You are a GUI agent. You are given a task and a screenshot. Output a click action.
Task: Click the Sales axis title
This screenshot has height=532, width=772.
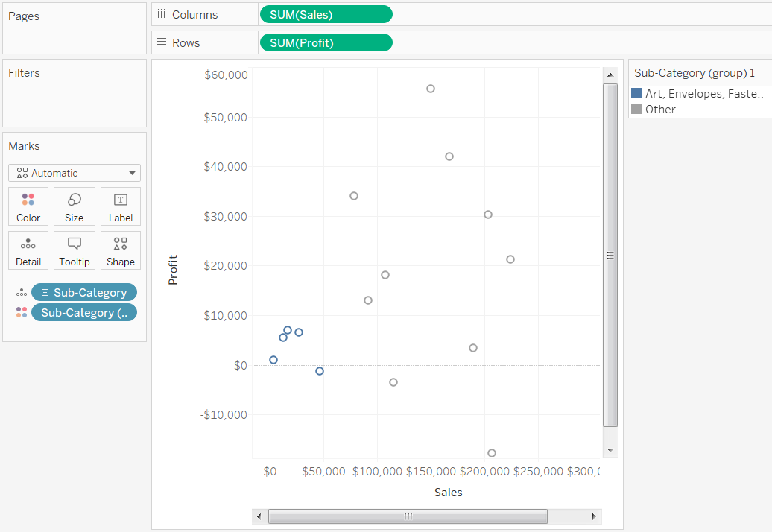[x=448, y=492]
